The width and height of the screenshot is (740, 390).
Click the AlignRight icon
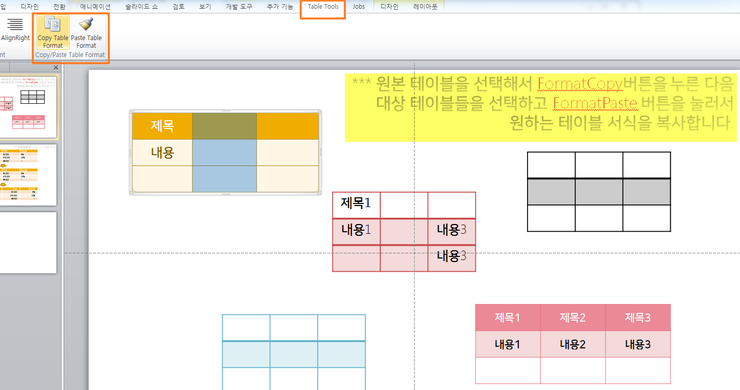(x=15, y=24)
